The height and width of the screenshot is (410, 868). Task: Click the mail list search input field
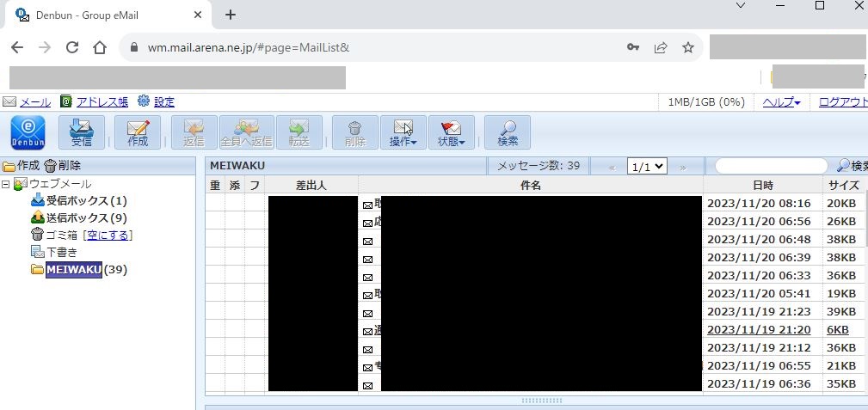[772, 166]
